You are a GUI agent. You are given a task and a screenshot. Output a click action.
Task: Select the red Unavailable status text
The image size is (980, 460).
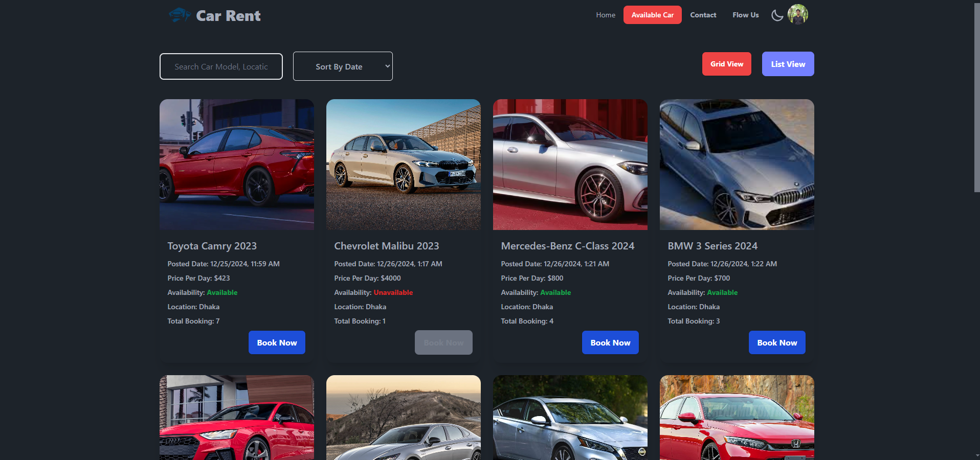click(393, 292)
